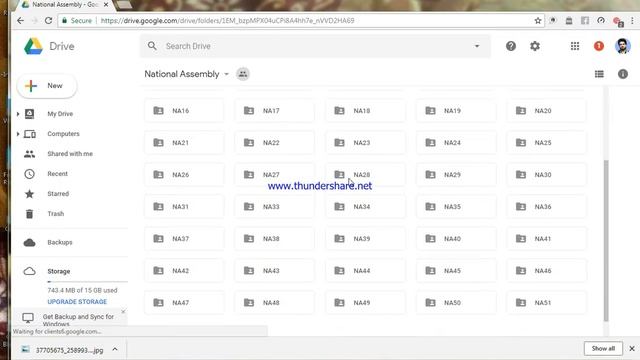Click the storage usage bar
This screenshot has width=640, height=360.
pyautogui.click(x=87, y=282)
